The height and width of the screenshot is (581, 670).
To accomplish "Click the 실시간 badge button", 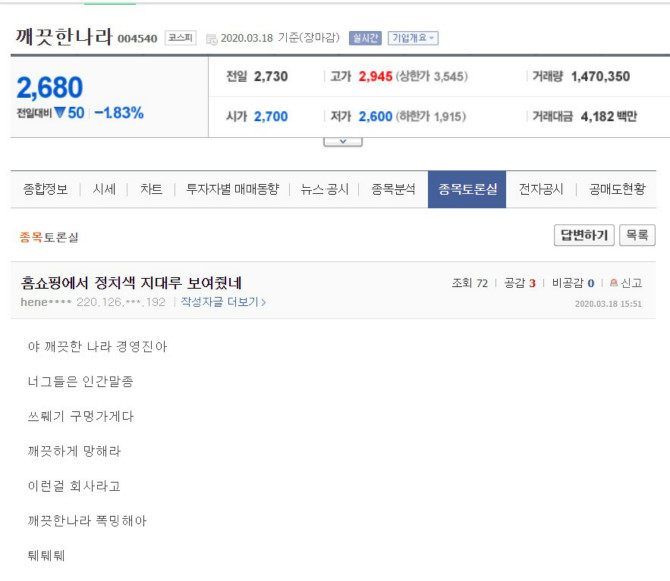I will point(365,38).
